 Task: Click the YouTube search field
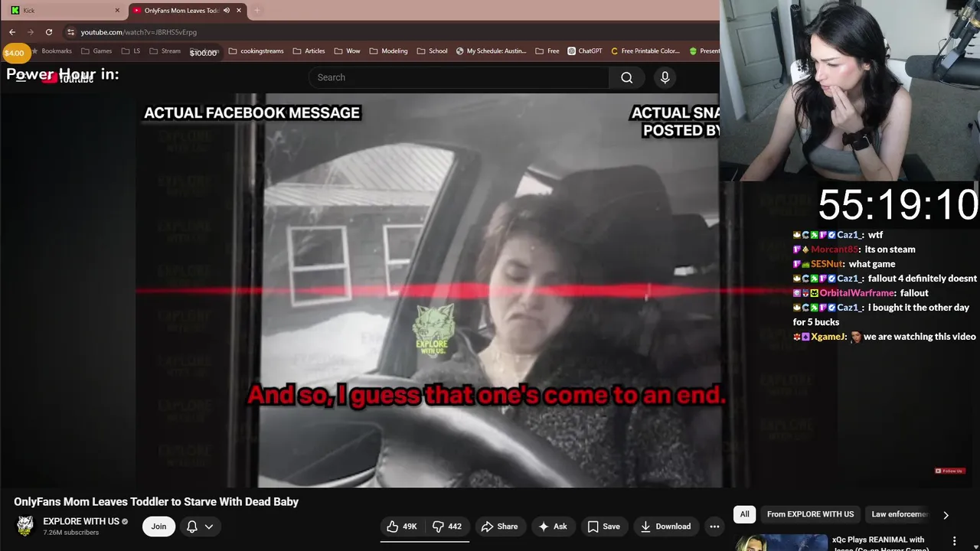[459, 77]
